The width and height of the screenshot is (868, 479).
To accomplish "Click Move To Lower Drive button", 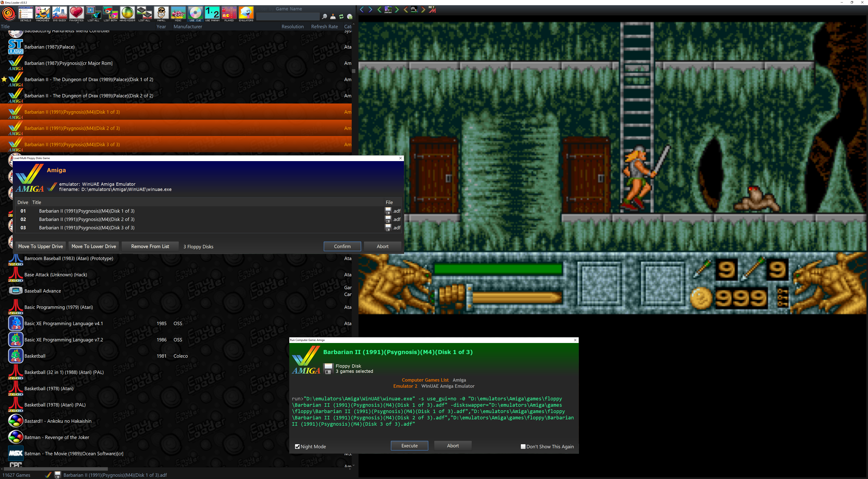I will [94, 246].
